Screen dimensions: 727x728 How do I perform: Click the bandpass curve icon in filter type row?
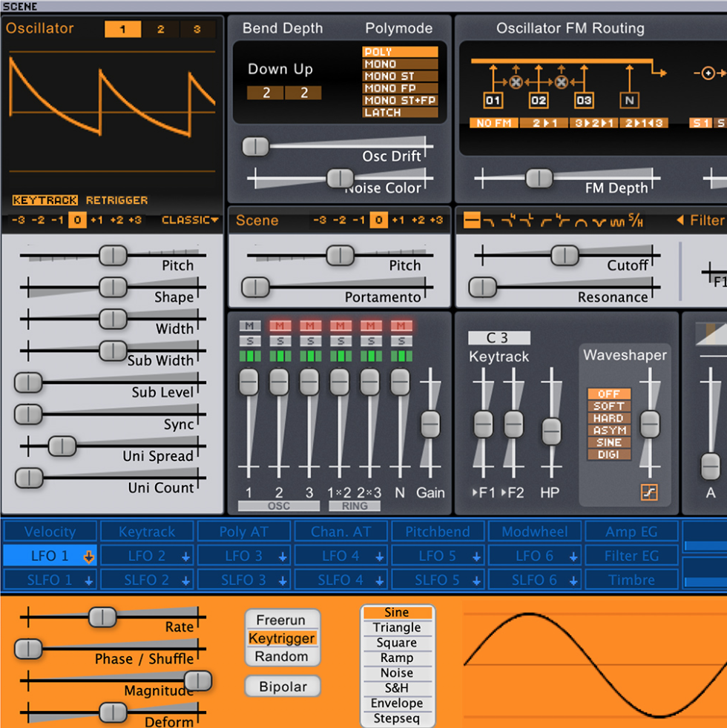[582, 221]
